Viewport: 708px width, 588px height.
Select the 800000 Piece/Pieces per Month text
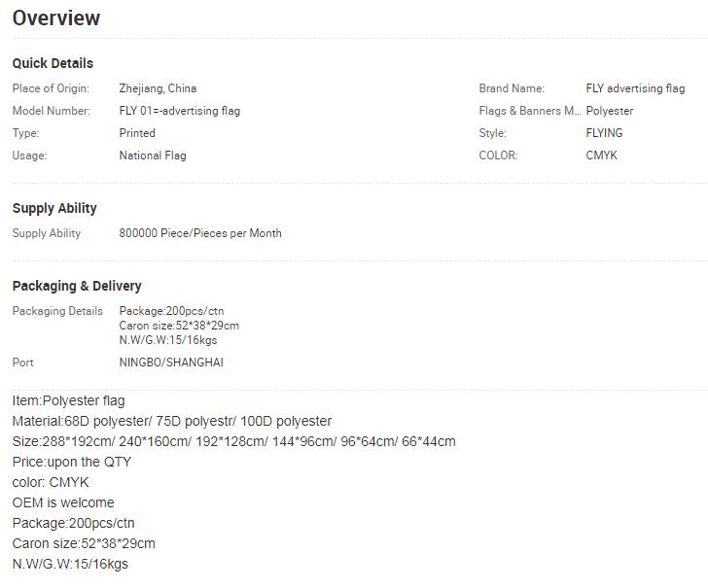(200, 233)
